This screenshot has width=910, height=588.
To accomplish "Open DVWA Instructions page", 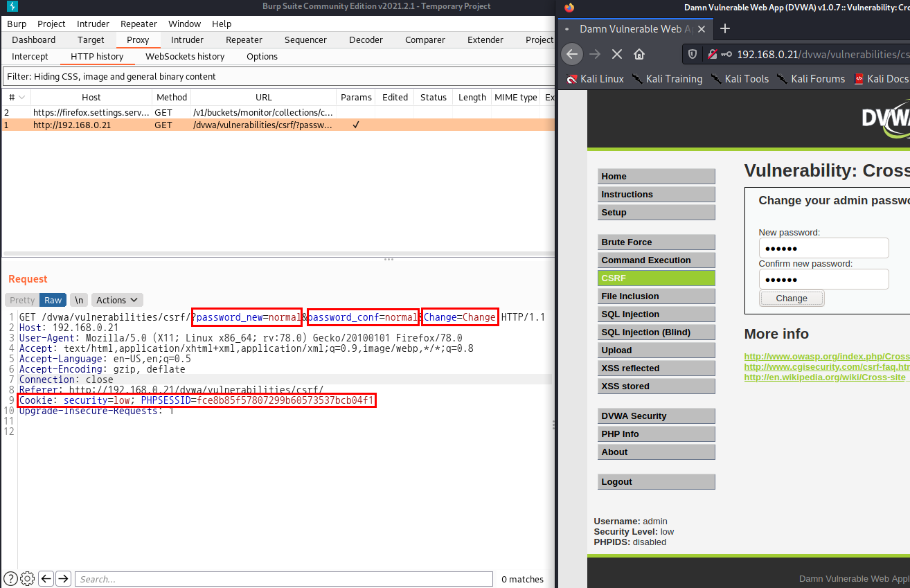I will point(656,194).
